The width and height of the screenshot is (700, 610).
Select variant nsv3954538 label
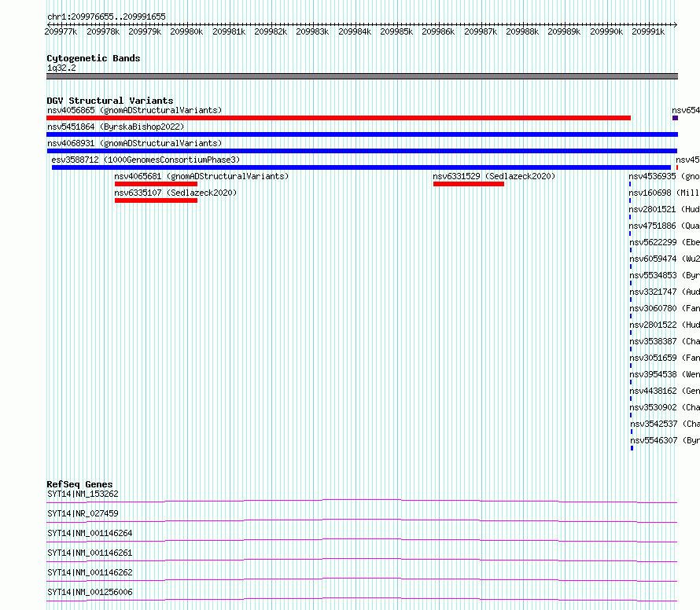[665, 374]
